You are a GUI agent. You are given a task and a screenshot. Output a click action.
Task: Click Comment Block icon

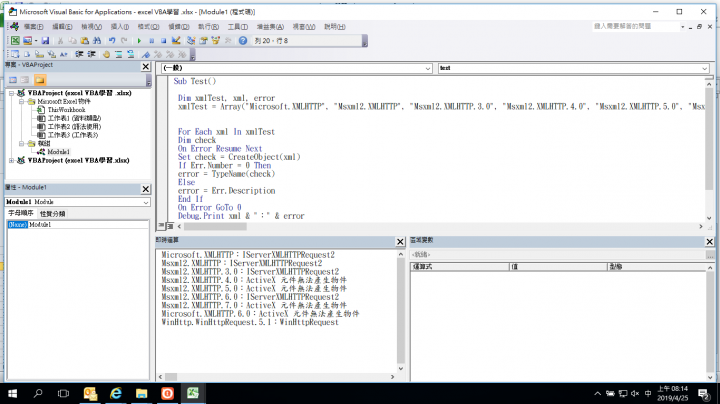click(118, 54)
